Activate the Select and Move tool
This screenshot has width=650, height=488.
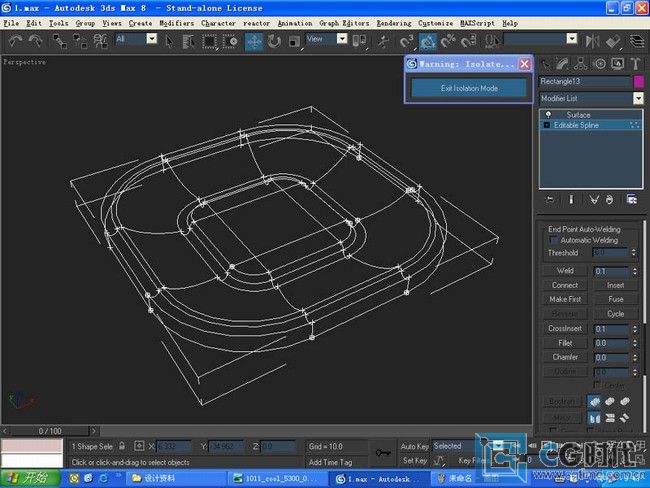tap(254, 41)
